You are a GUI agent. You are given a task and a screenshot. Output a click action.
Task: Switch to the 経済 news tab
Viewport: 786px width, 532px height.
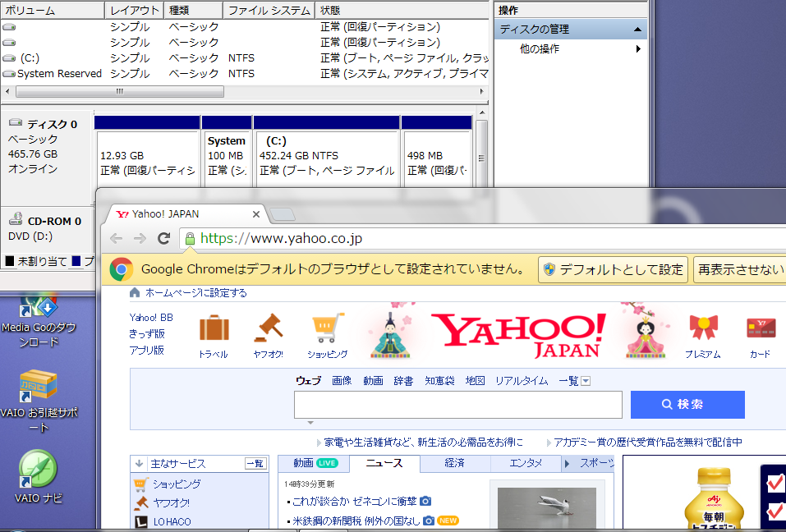pos(455,463)
